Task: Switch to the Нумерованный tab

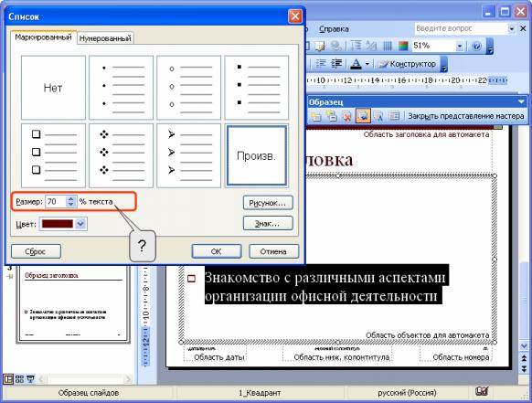Action: pyautogui.click(x=105, y=38)
